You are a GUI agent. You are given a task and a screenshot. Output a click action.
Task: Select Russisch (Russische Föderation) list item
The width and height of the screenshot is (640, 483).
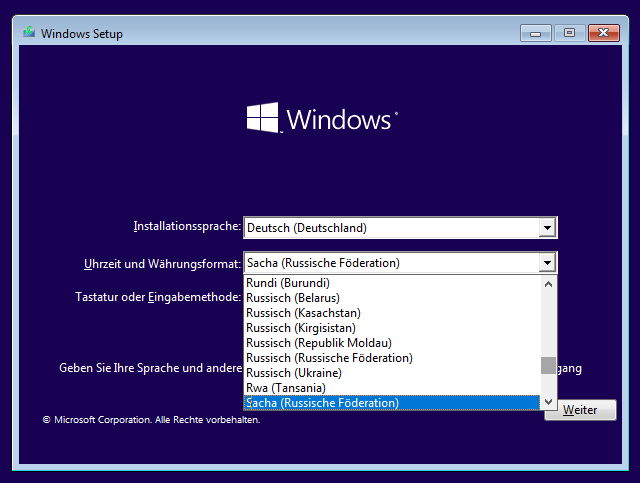tap(392, 358)
